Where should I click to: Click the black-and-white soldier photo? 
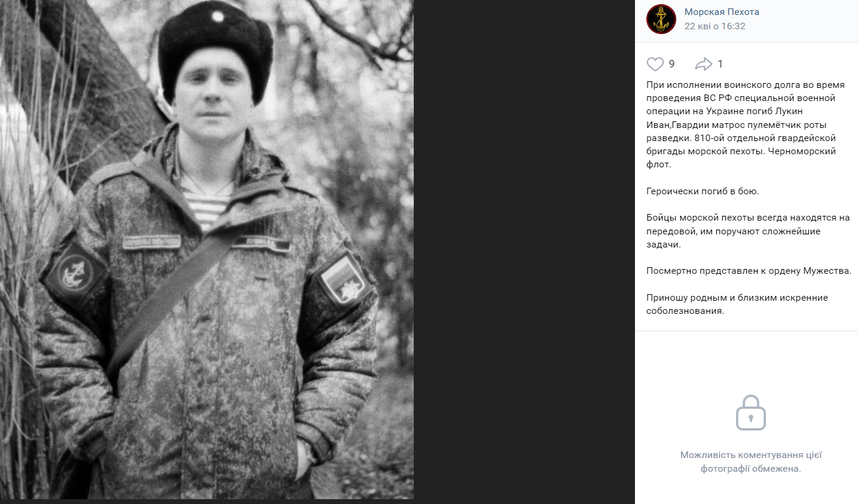(x=207, y=249)
